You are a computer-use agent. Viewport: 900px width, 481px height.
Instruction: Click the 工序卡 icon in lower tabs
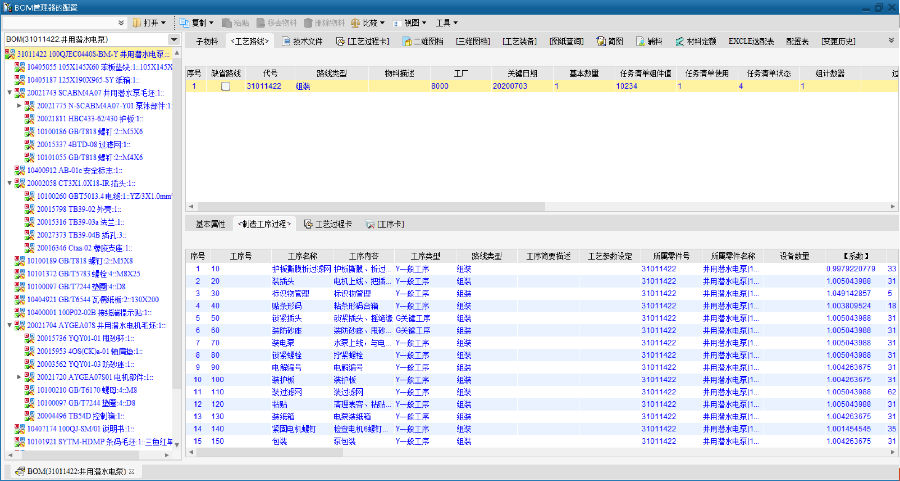coord(370,224)
